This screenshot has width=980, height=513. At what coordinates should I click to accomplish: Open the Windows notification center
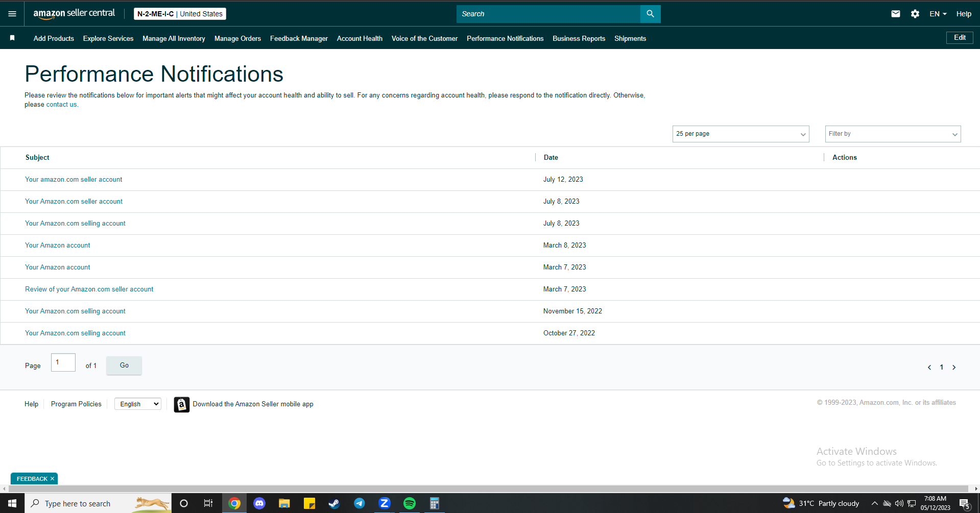pyautogui.click(x=965, y=504)
